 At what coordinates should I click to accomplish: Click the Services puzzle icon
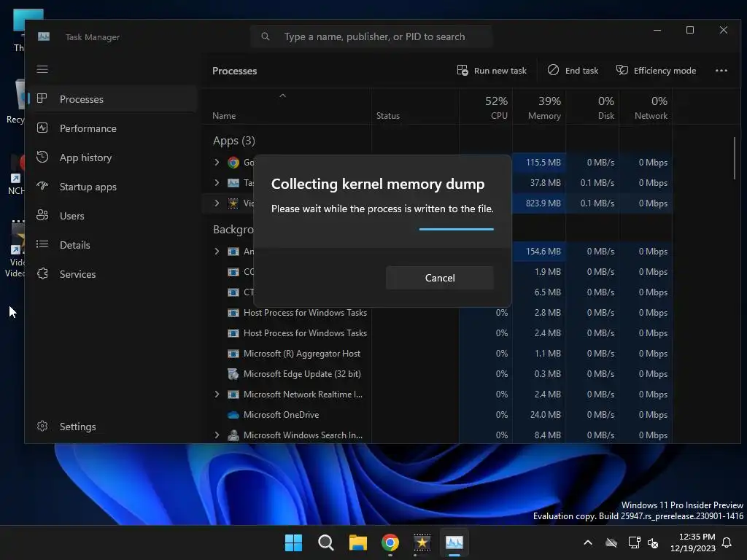tap(42, 273)
